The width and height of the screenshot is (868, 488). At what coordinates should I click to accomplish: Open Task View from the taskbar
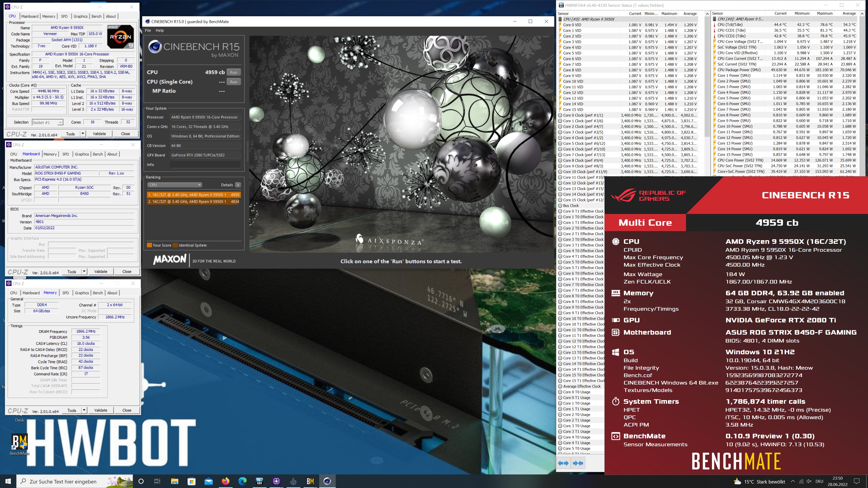click(x=157, y=481)
